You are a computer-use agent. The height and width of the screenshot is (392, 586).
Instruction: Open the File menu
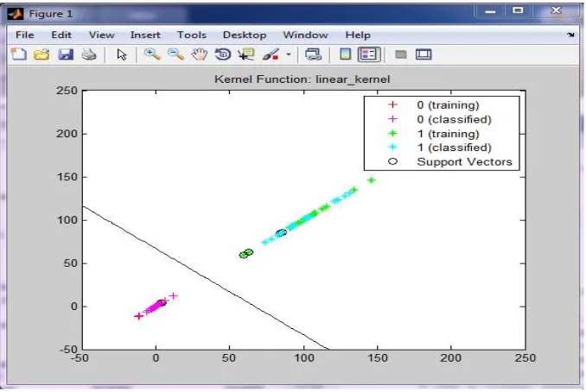(25, 35)
